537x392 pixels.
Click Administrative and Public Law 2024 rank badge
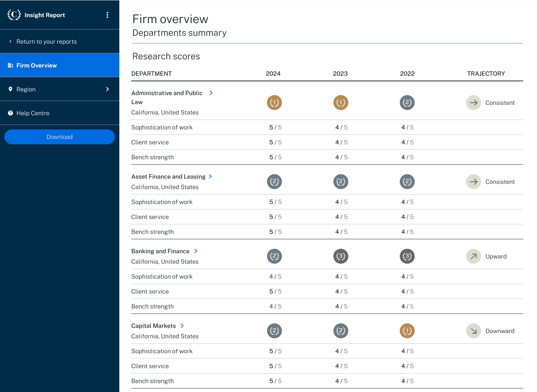click(274, 103)
